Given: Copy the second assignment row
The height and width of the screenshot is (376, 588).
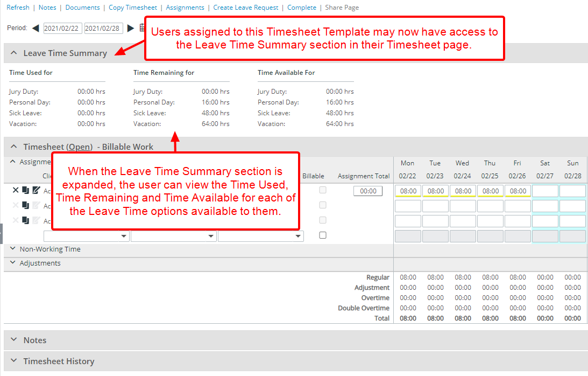Looking at the screenshot, I should click(25, 205).
